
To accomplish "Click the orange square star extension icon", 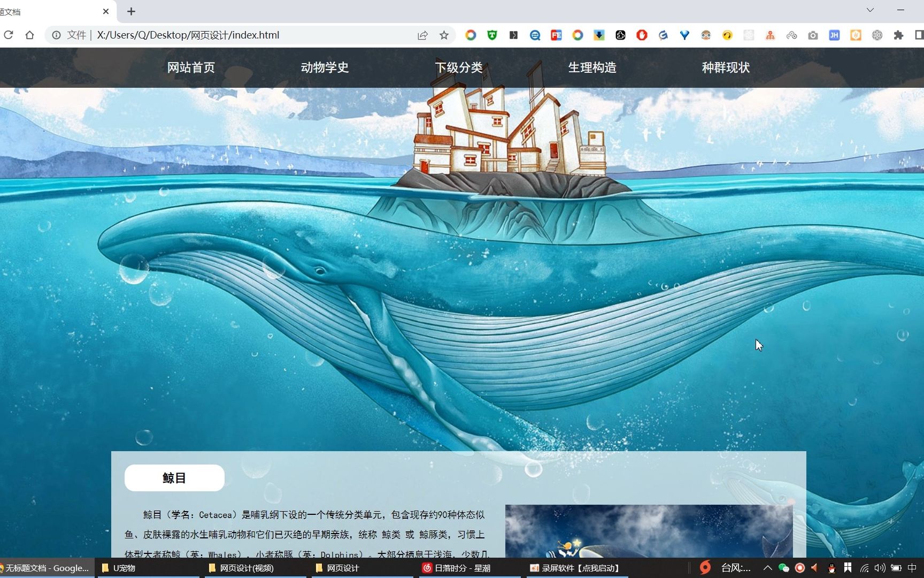I will (856, 35).
